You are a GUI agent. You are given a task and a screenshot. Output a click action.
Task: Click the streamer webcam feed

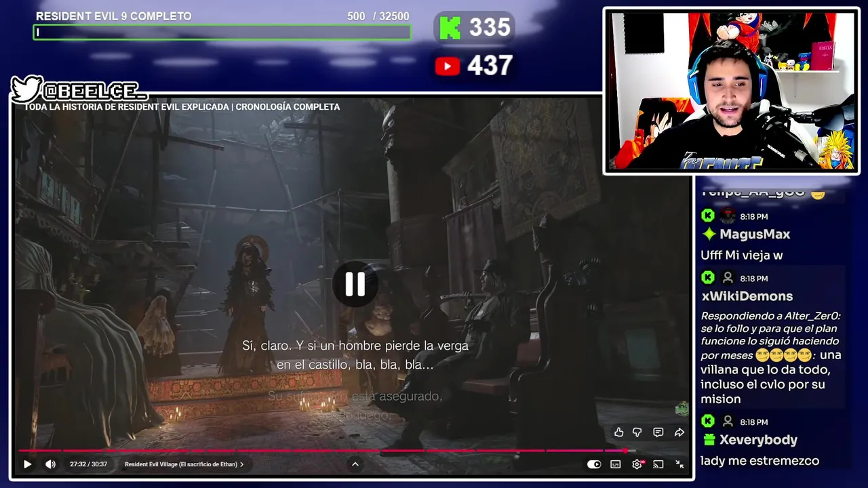pos(731,91)
